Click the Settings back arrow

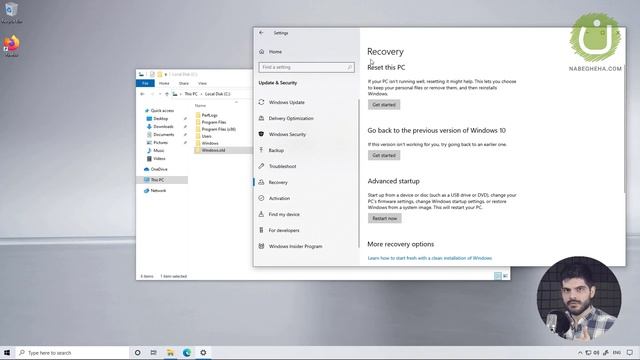[261, 33]
